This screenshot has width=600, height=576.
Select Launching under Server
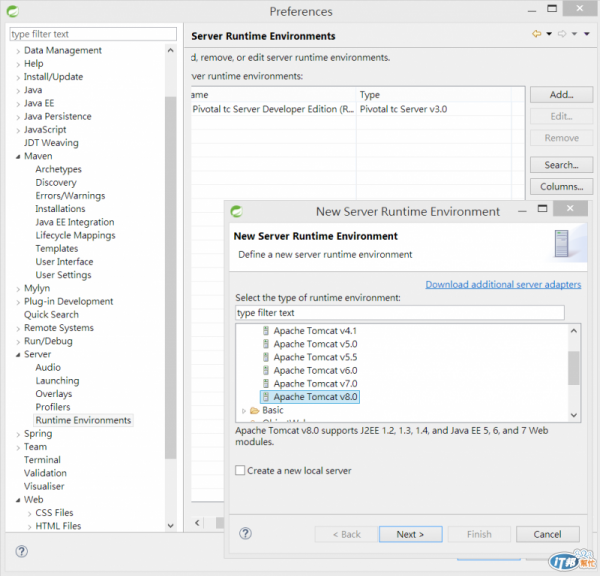57,380
